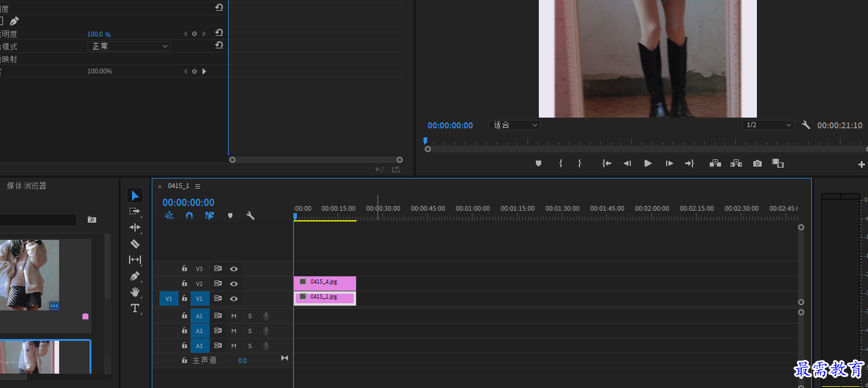The width and height of the screenshot is (868, 388).
Task: Add marker in program monitor
Action: [538, 164]
